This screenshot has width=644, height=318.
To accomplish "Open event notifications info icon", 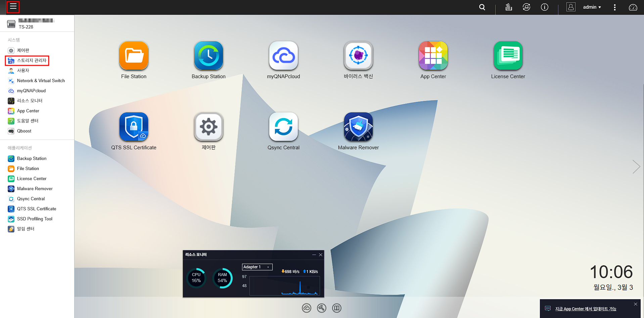I will (x=545, y=7).
